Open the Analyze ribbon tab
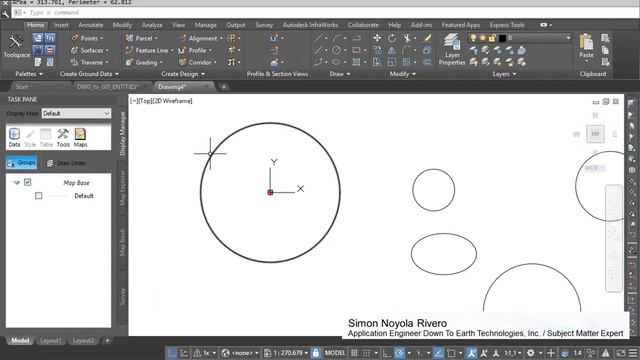Viewport: 640px width, 360px height. [152, 25]
